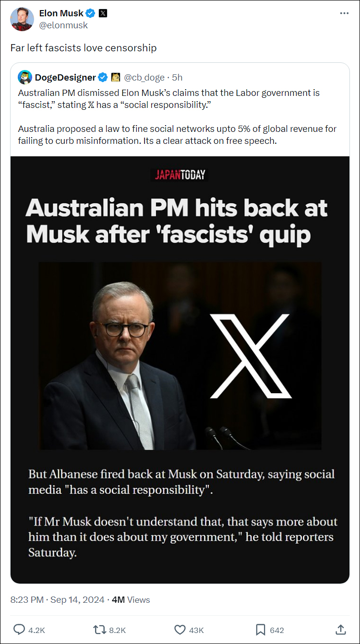The image size is (360, 644).
Task: Click the X affiliation badge next to name
Action: 103,13
